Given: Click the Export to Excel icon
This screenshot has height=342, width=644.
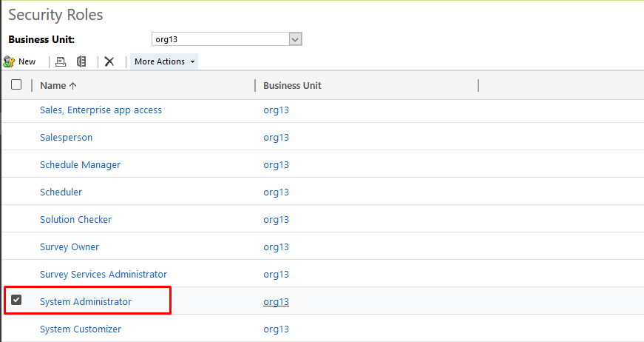Looking at the screenshot, I should pos(81,61).
